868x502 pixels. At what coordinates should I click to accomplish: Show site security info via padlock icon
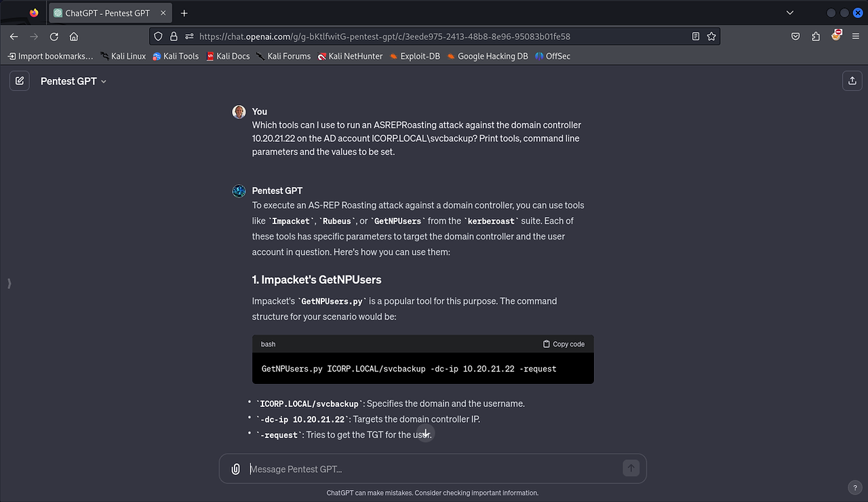click(x=174, y=37)
